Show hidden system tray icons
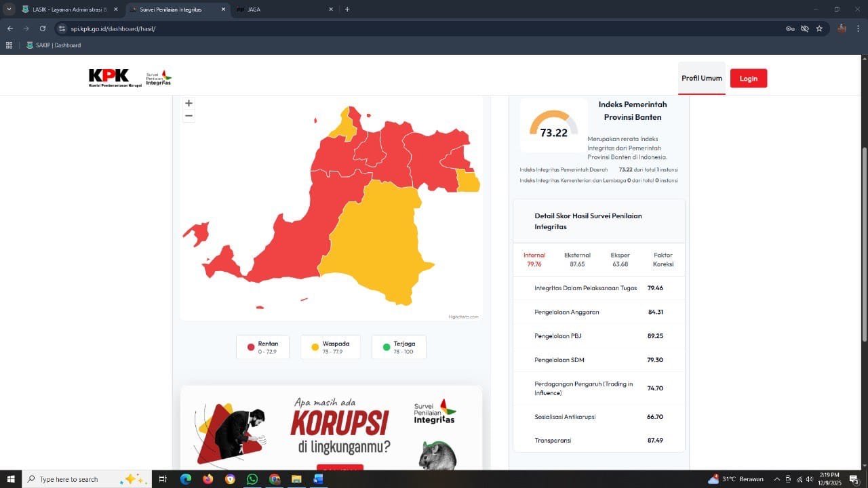Image resolution: width=868 pixels, height=488 pixels. coord(777,479)
